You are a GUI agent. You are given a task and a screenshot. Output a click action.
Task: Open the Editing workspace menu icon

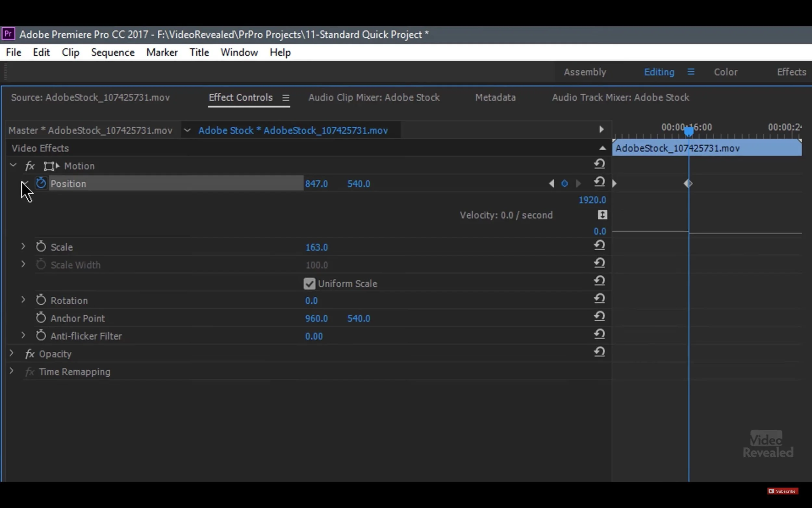[x=691, y=72]
